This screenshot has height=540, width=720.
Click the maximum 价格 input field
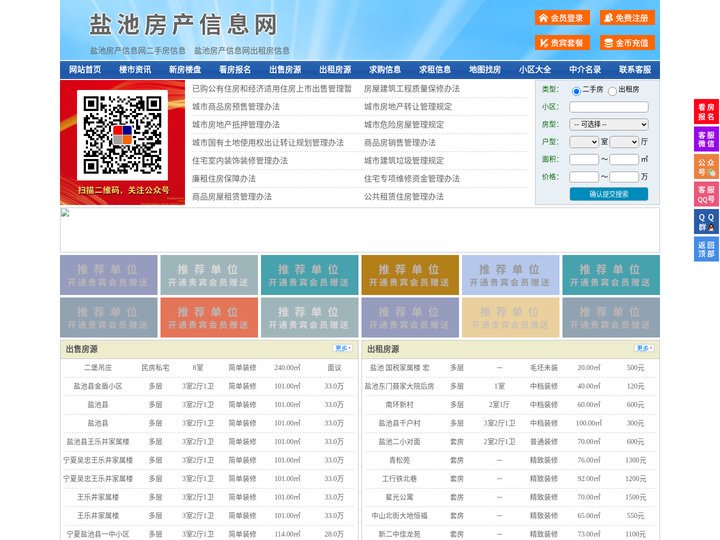click(624, 177)
